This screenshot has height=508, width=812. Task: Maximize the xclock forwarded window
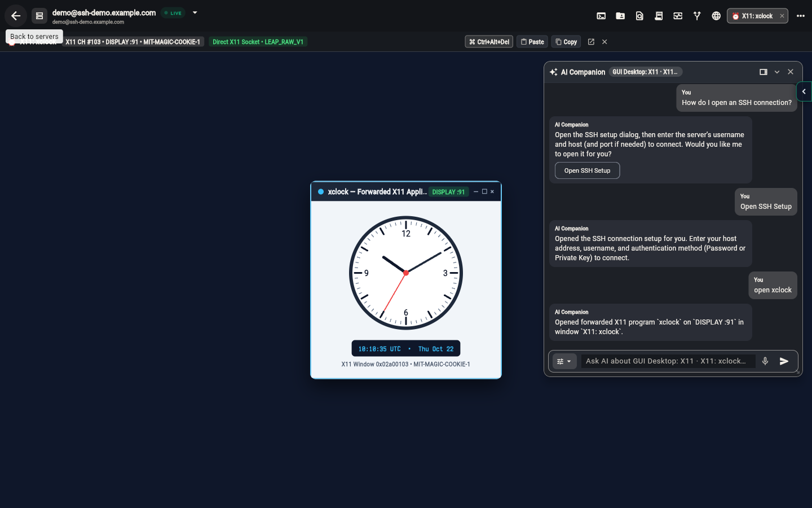pyautogui.click(x=484, y=192)
